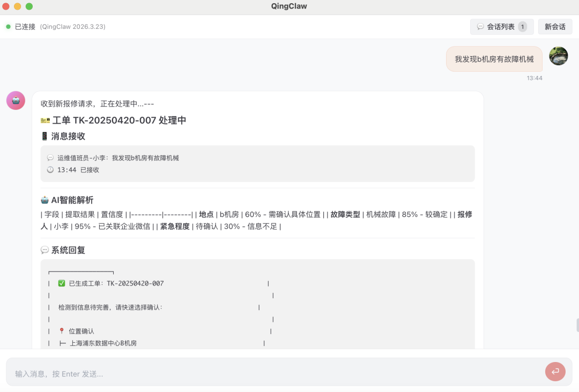Click the session count badge 1
The height and width of the screenshot is (392, 579).
click(522, 27)
